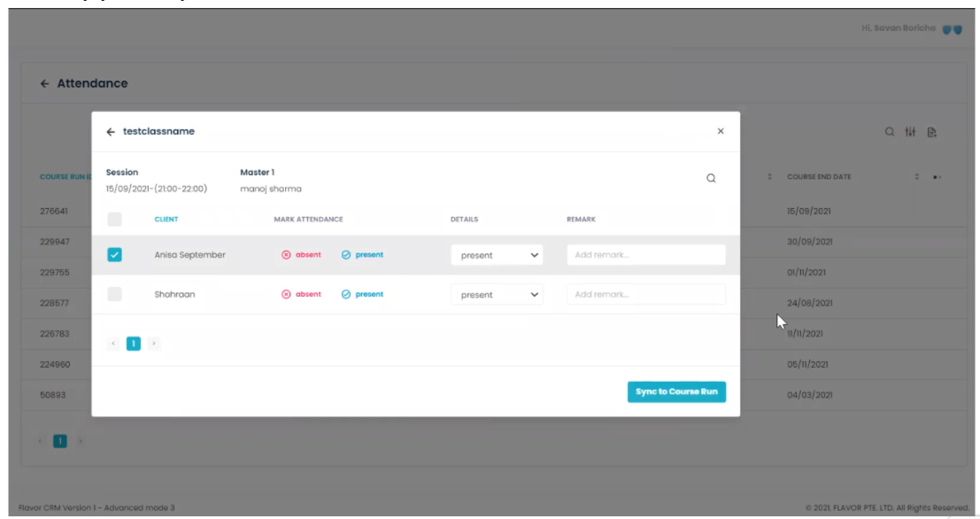Open details dropdown for Shahraan
Image resolution: width=980 pixels, height=519 pixels.
(497, 295)
